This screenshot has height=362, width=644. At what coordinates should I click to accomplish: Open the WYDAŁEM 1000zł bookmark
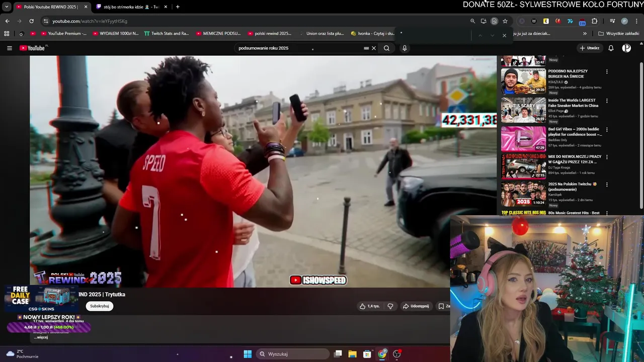[x=115, y=34]
